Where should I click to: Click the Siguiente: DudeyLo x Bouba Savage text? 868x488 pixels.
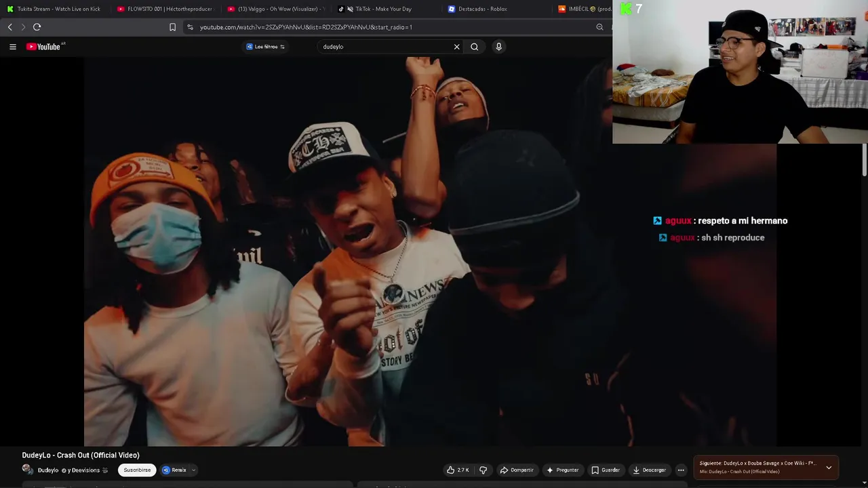click(757, 464)
